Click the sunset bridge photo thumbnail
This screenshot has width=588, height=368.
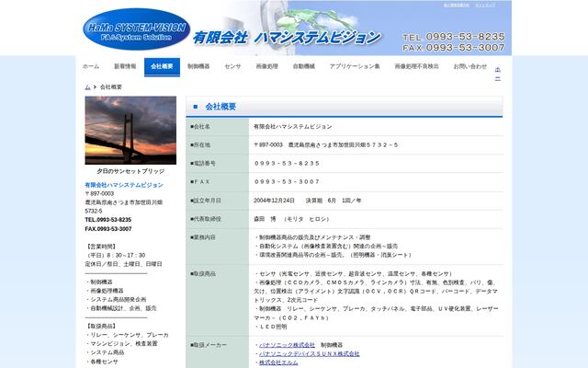coord(130,131)
